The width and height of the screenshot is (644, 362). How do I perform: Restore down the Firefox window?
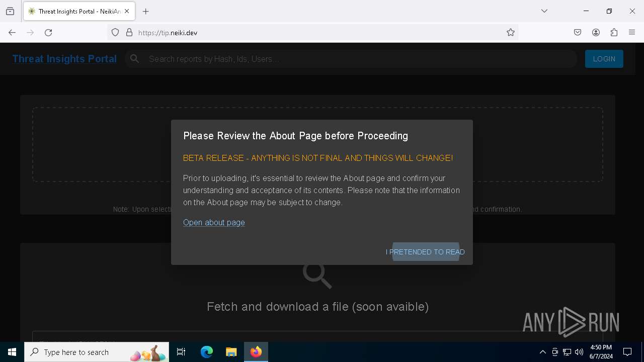tap(609, 11)
